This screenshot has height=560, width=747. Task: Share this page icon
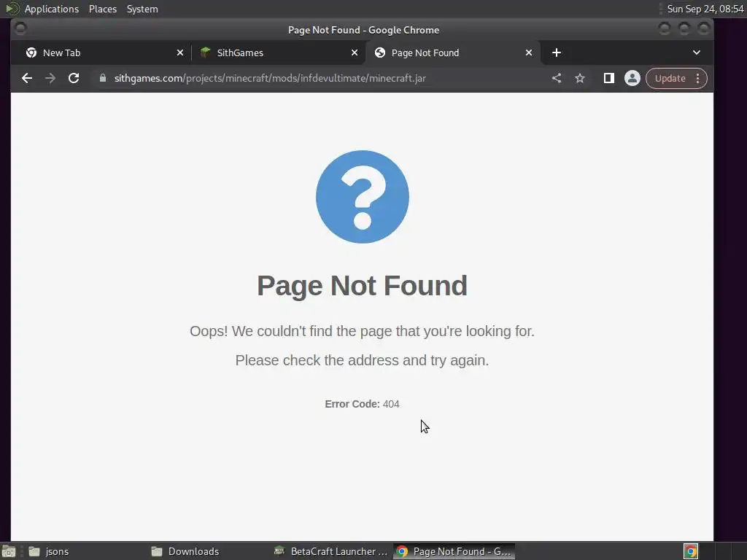557,79
